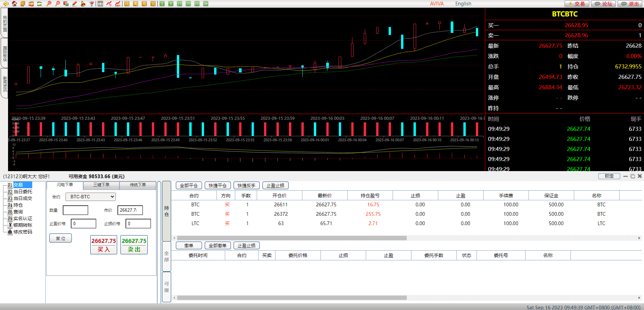Select the red pencil drawing tool
The width and height of the screenshot is (644, 310).
[x=75, y=4]
